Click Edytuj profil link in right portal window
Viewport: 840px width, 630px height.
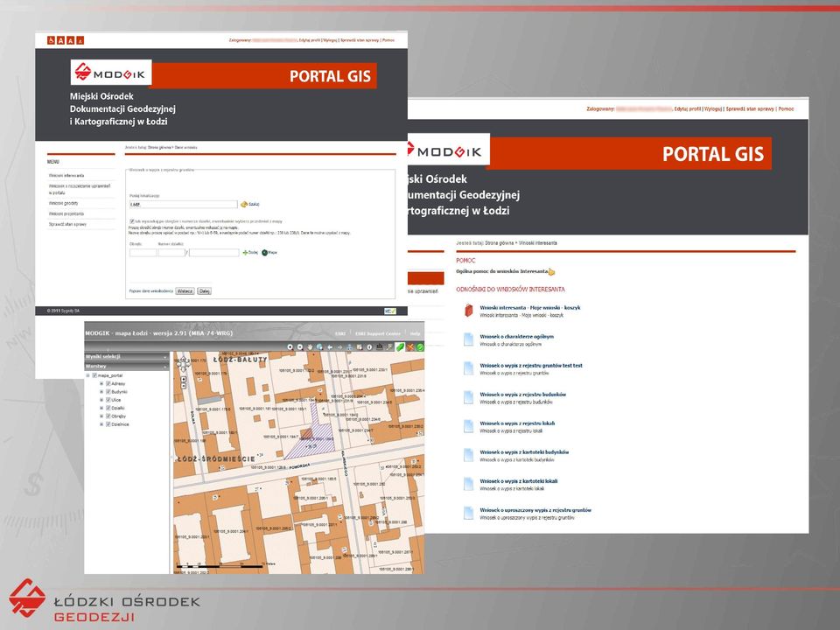pos(688,108)
